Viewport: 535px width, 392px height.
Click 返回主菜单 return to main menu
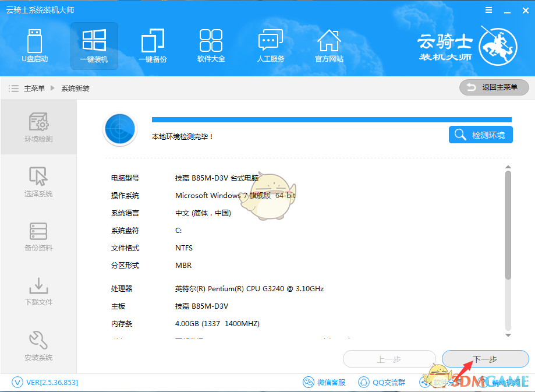(x=494, y=87)
